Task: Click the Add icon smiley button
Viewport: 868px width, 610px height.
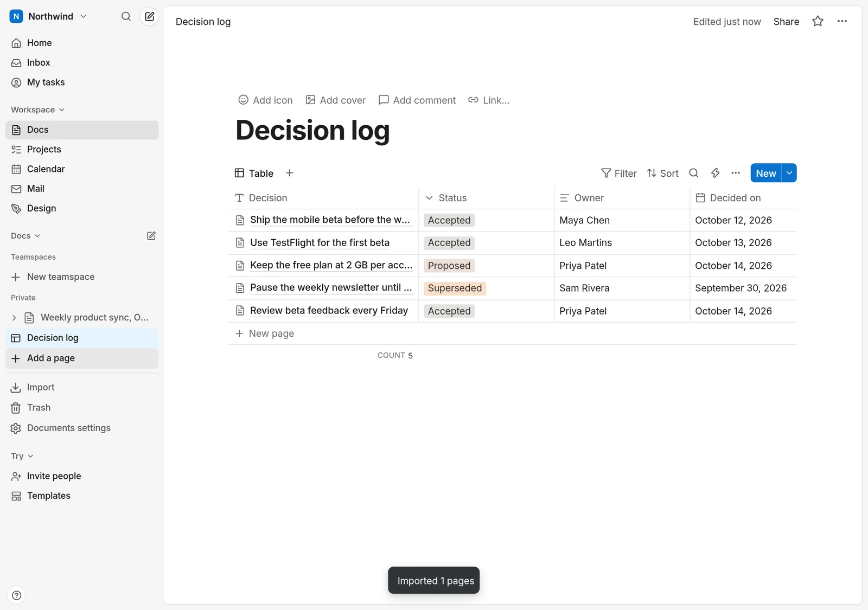Action: (265, 100)
